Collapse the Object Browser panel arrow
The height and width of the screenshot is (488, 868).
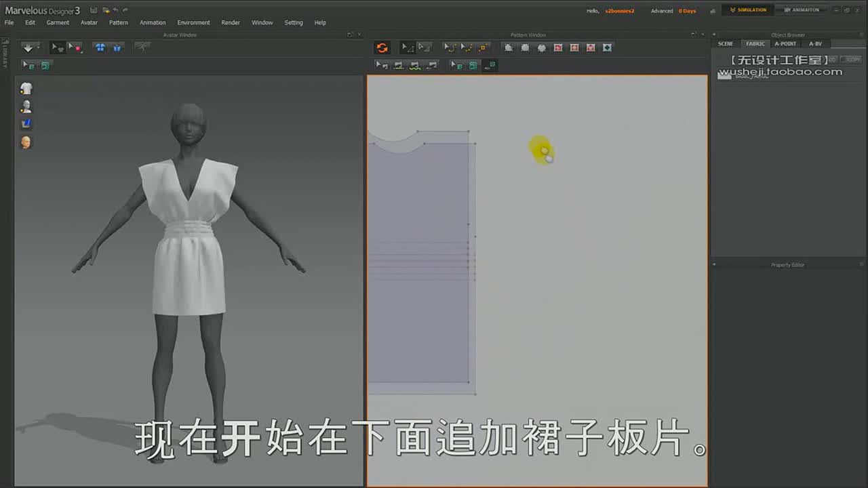[x=713, y=35]
